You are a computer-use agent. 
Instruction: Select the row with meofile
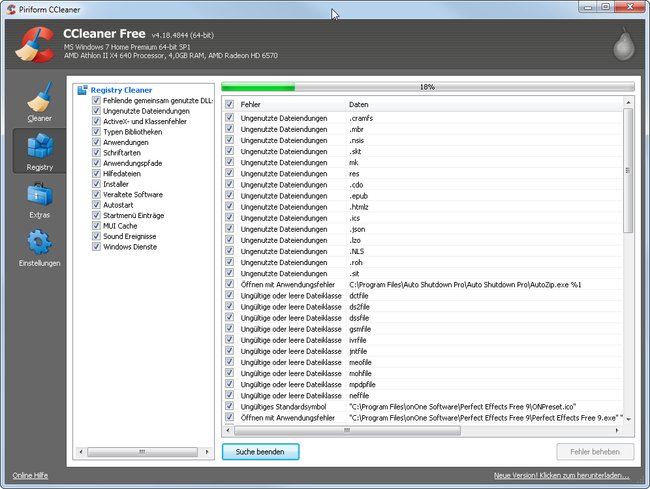tap(423, 362)
